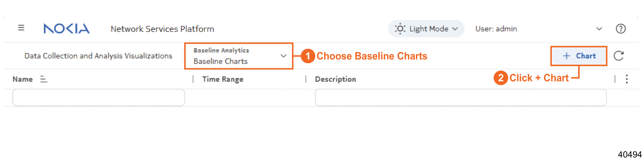Image resolution: width=644 pixels, height=162 pixels.
Task: Open the help question mark icon
Action: 620,29
